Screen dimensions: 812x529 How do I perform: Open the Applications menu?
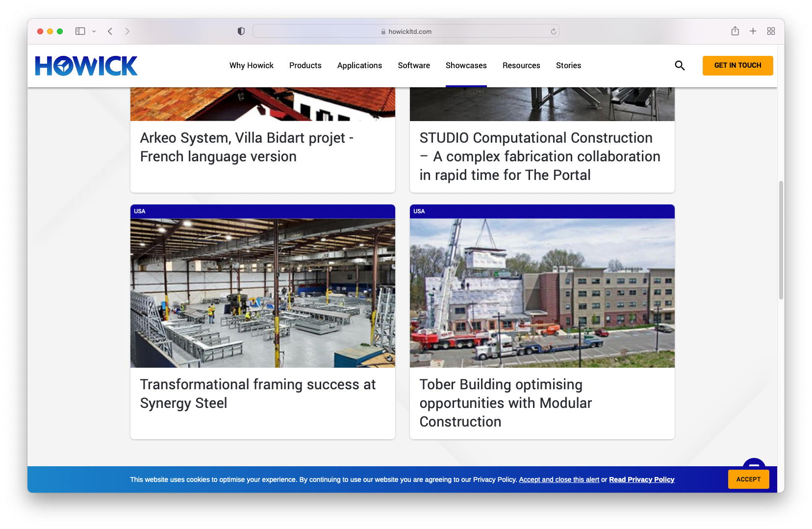coord(359,65)
